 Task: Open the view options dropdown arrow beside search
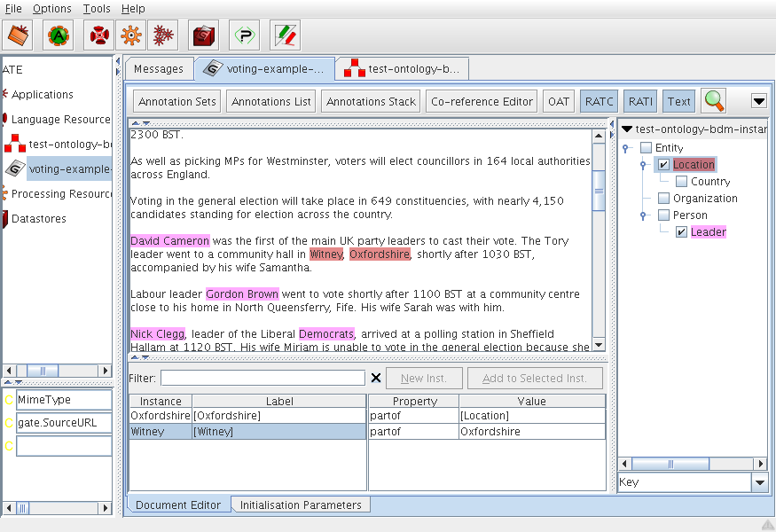click(759, 101)
